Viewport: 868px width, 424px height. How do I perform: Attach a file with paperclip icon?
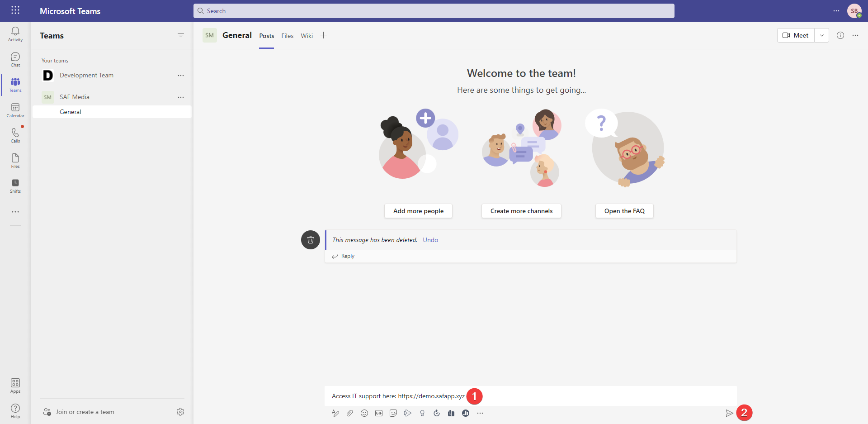[x=350, y=413]
